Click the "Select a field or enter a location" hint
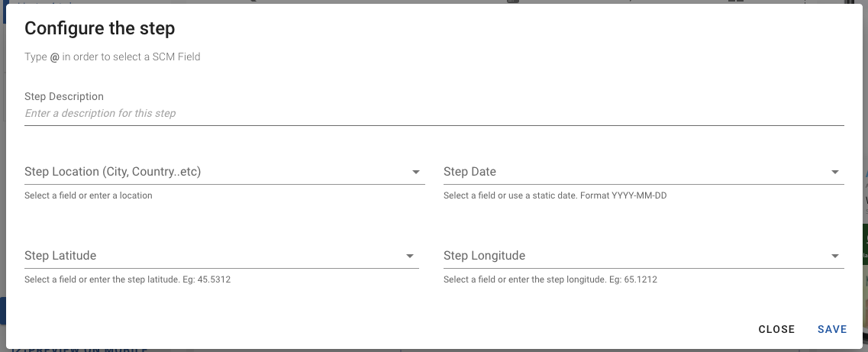The height and width of the screenshot is (352, 868). pos(89,195)
